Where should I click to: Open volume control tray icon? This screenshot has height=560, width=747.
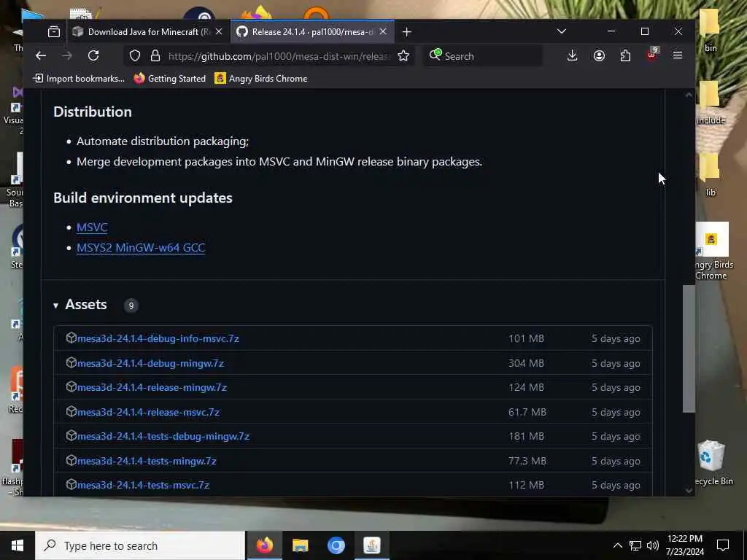[653, 545]
